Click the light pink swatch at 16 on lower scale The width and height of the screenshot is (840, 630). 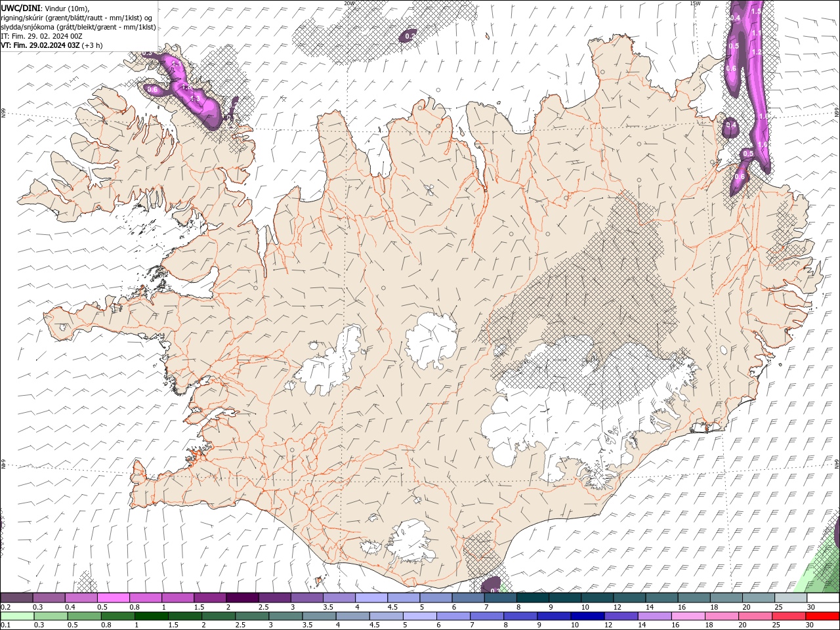tap(687, 616)
